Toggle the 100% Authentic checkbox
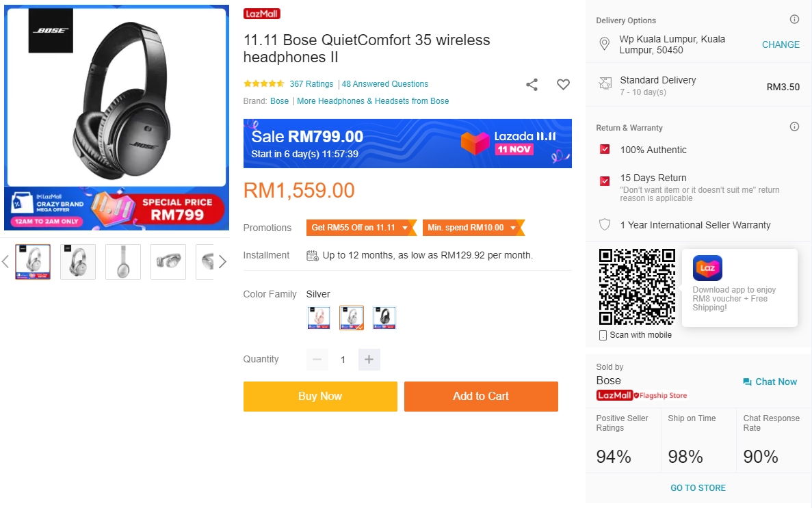 click(x=605, y=150)
